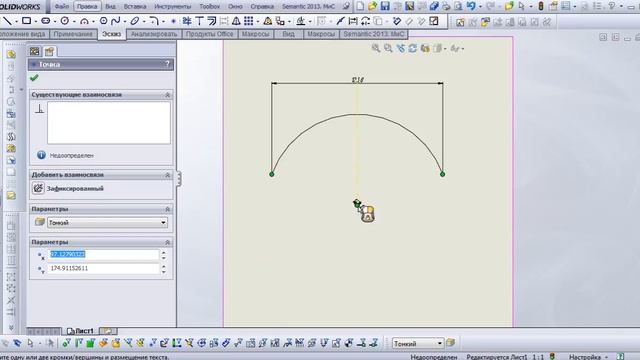640x360 pixels.
Task: Open help for the Точка panel
Action: coord(167,64)
